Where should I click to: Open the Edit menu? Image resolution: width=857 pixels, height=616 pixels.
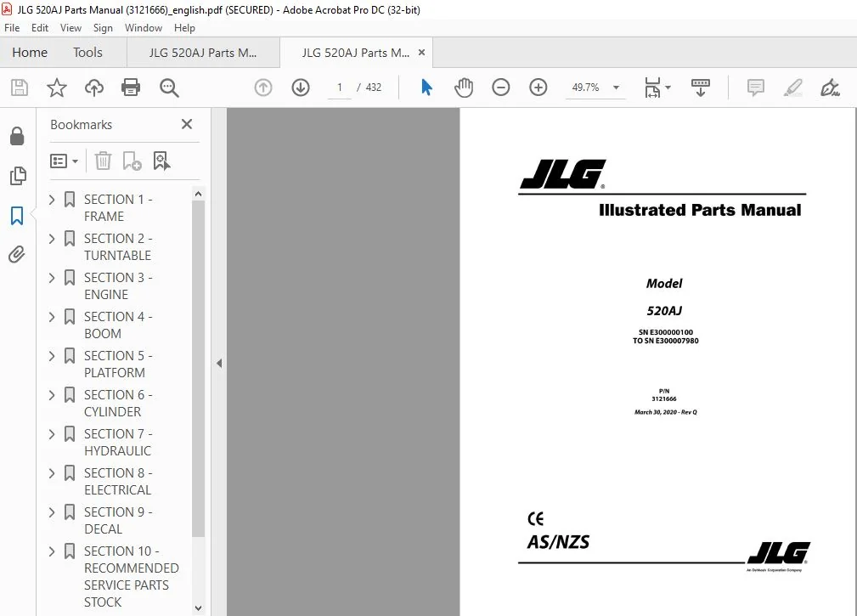[39, 28]
